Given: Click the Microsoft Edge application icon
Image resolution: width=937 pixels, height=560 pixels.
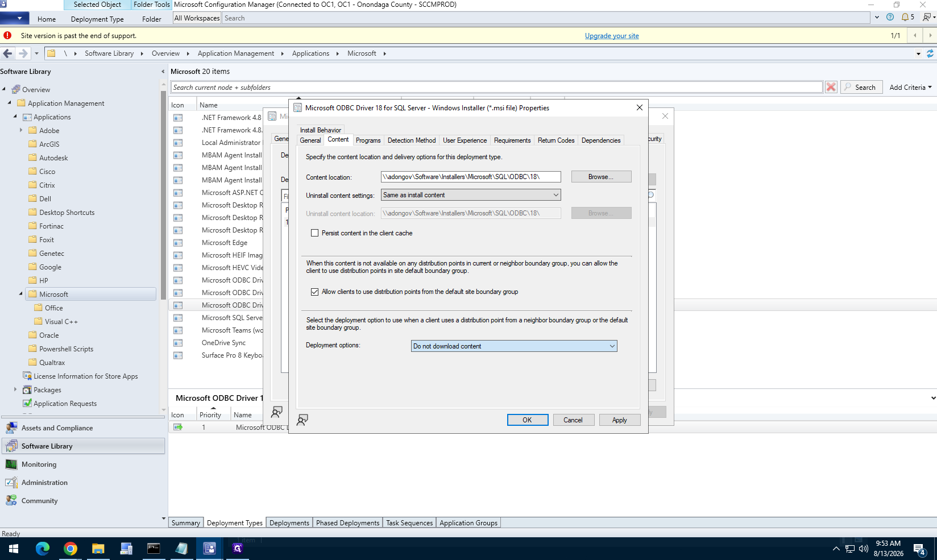Looking at the screenshot, I should [178, 243].
